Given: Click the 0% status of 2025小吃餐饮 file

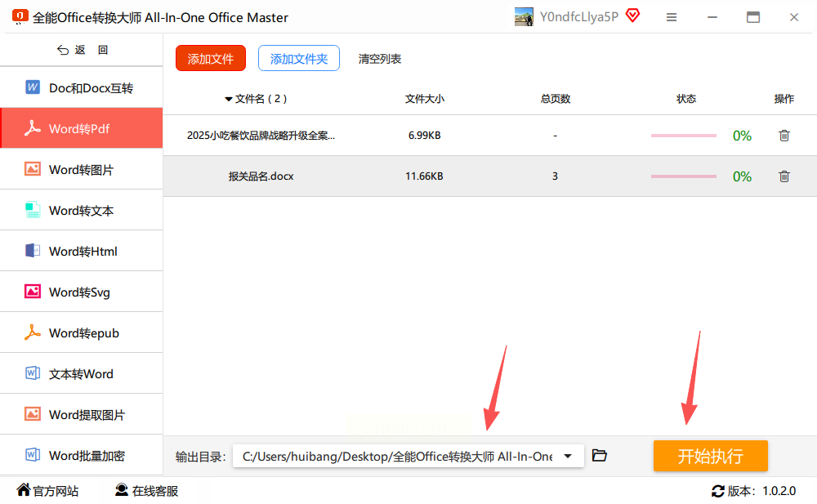Looking at the screenshot, I should point(742,136).
